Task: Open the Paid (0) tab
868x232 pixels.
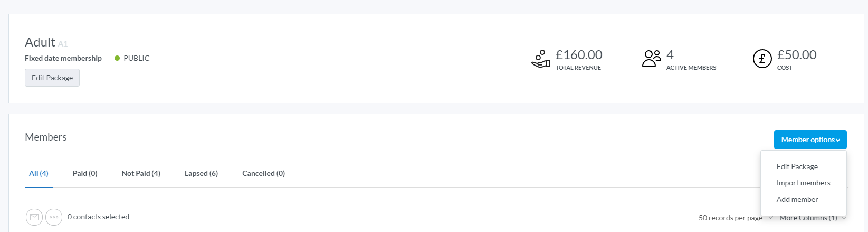Action: click(x=85, y=173)
